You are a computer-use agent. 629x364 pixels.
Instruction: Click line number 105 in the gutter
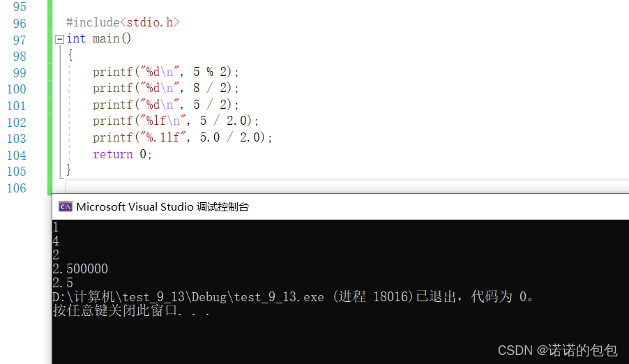pos(17,172)
